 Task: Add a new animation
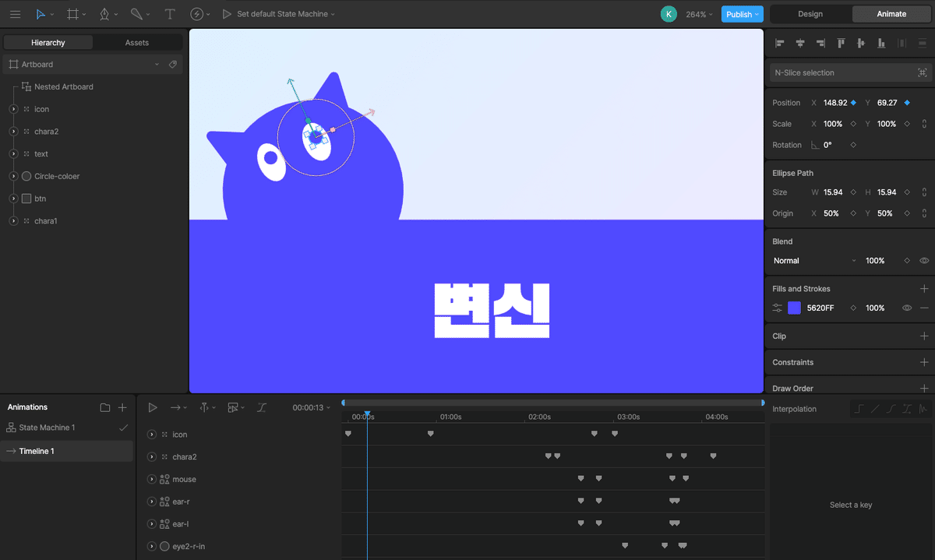tap(122, 407)
